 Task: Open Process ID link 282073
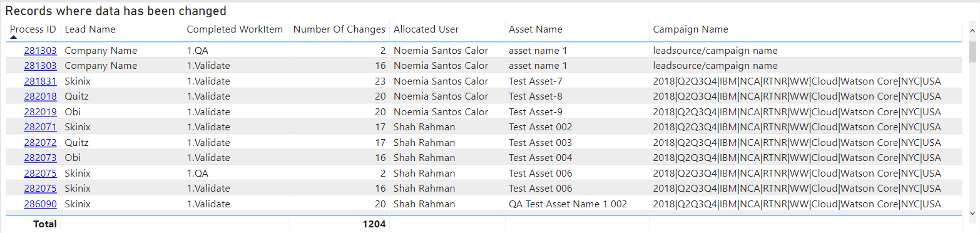click(40, 158)
